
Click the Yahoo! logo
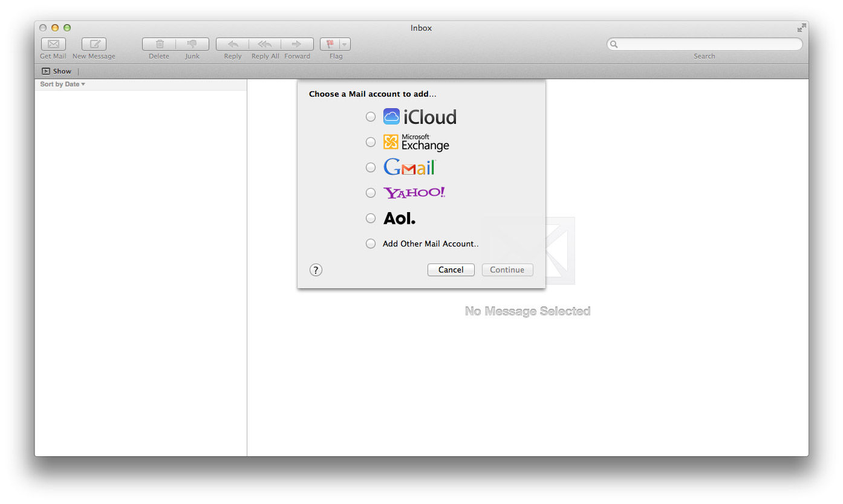point(414,193)
